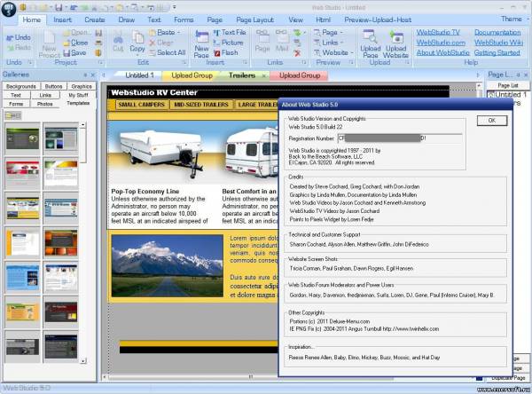Screen dimensions: 532x394
Task: Open the Links dropdown in Preview group
Action: tap(342, 43)
